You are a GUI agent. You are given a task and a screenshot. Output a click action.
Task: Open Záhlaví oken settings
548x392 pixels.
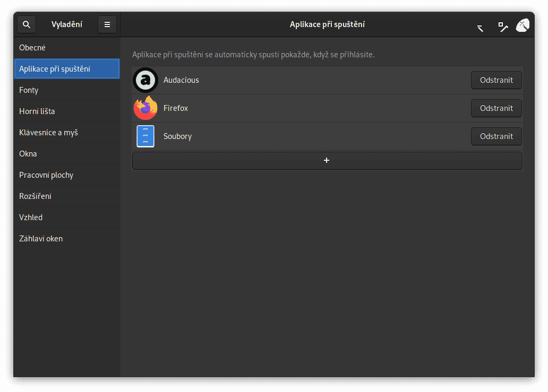(67, 239)
